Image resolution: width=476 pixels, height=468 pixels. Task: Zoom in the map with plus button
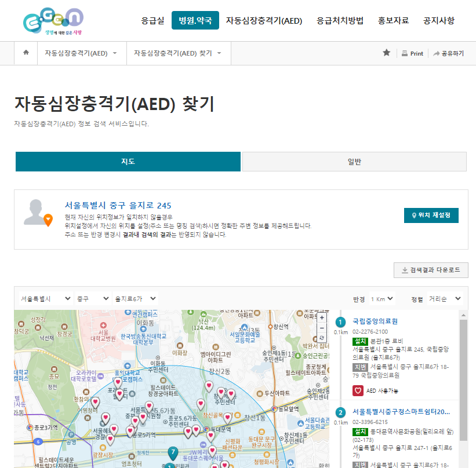[322, 318]
